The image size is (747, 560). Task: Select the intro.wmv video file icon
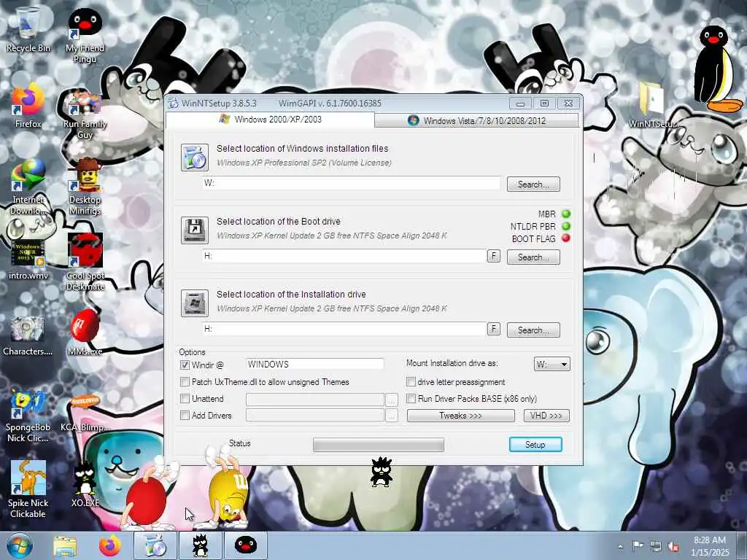pyautogui.click(x=28, y=258)
